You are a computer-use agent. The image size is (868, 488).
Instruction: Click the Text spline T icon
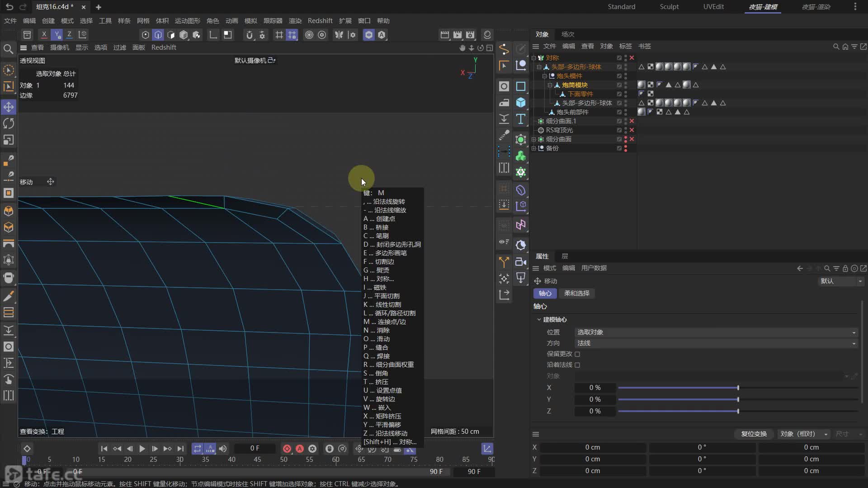pyautogui.click(x=521, y=119)
